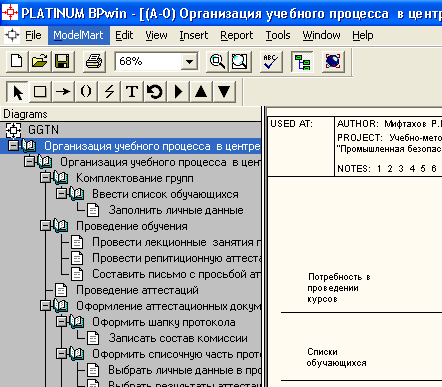Open the Help menu

363,35
